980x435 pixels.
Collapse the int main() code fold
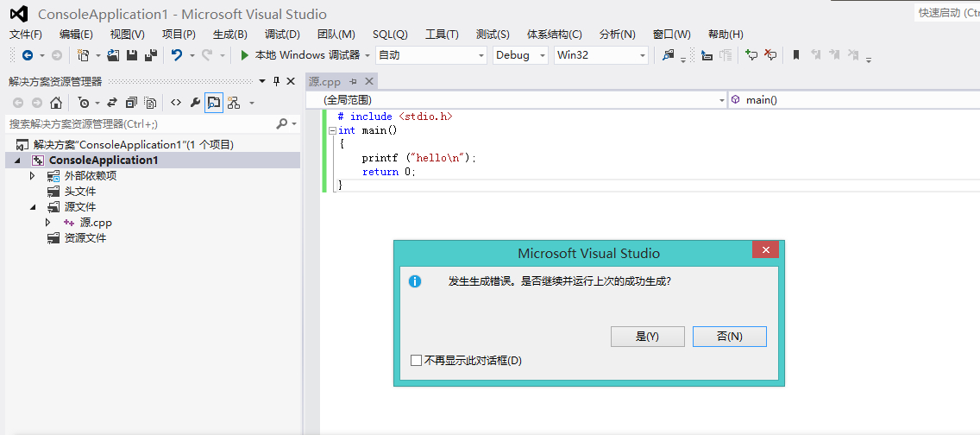332,130
